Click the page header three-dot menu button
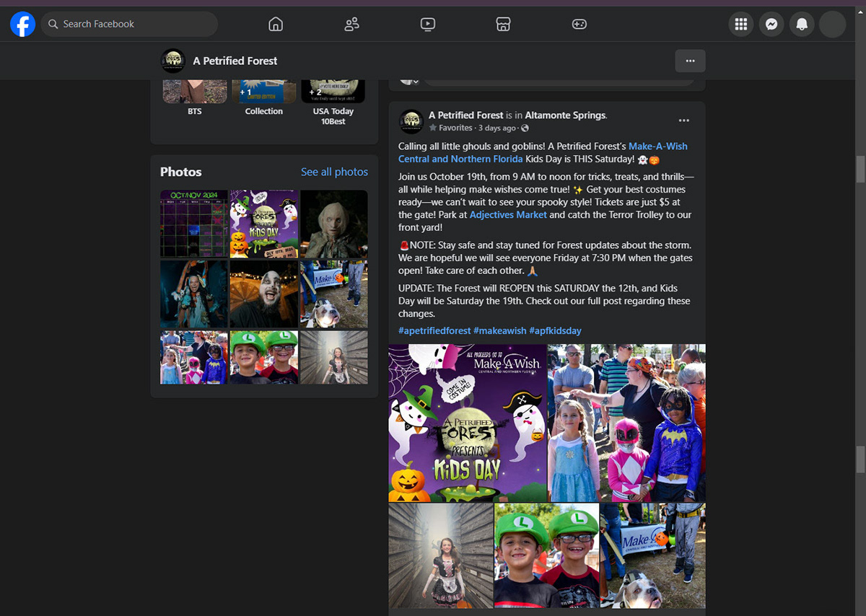Image resolution: width=866 pixels, height=616 pixels. click(x=690, y=61)
